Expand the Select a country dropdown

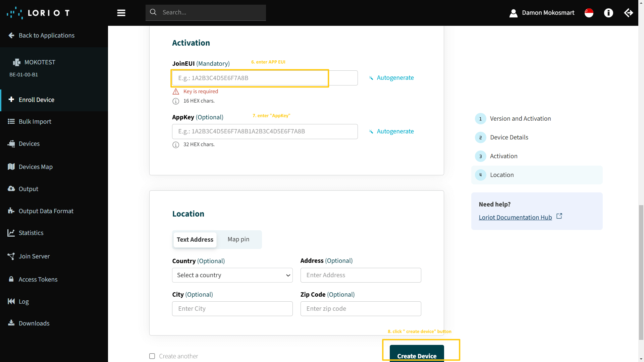pos(232,275)
